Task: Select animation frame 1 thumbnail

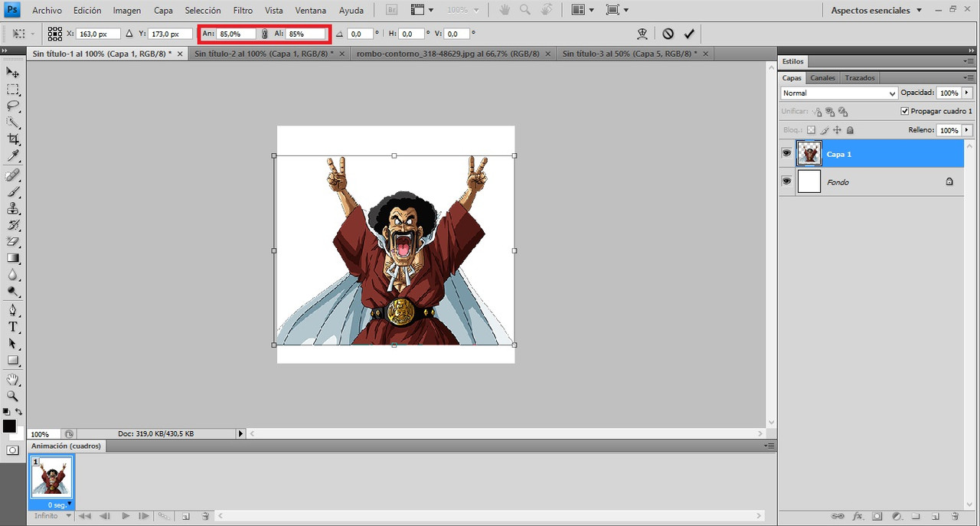Action: coord(51,477)
